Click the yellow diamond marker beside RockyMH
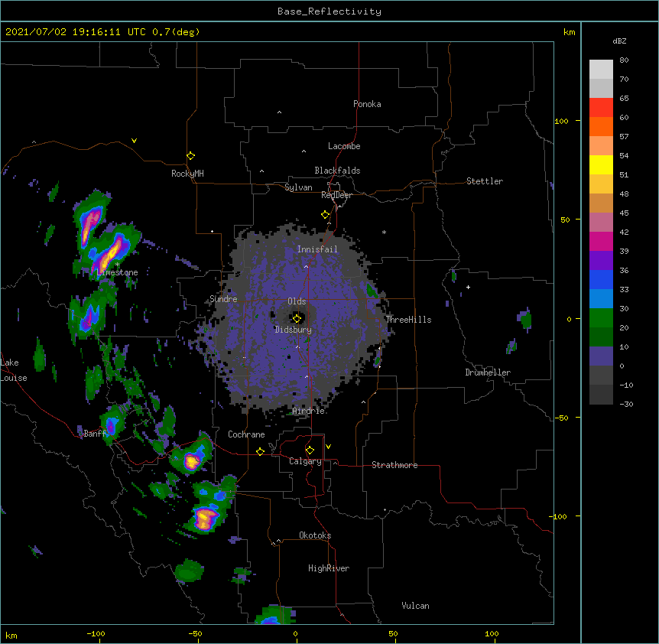Viewport: 659px width, 644px height. (x=190, y=156)
